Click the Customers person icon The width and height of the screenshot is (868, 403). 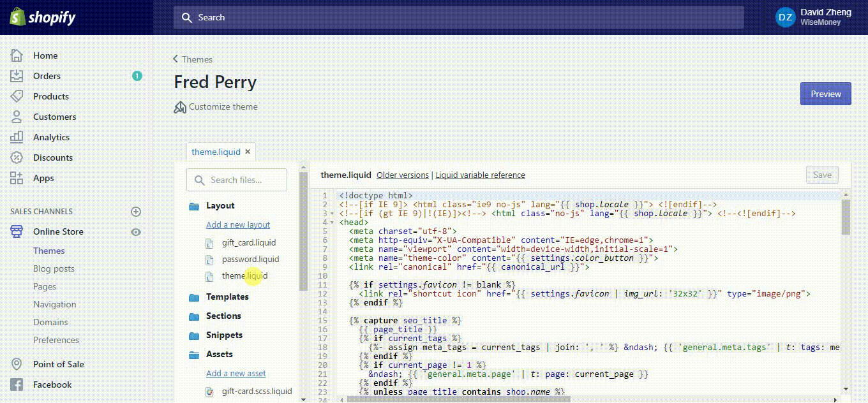[17, 117]
